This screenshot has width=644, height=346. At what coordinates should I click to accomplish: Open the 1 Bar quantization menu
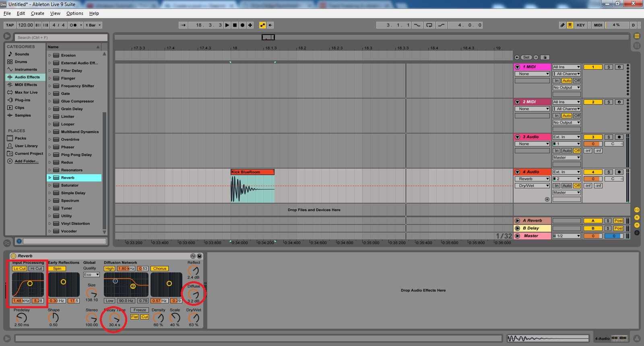(93, 25)
